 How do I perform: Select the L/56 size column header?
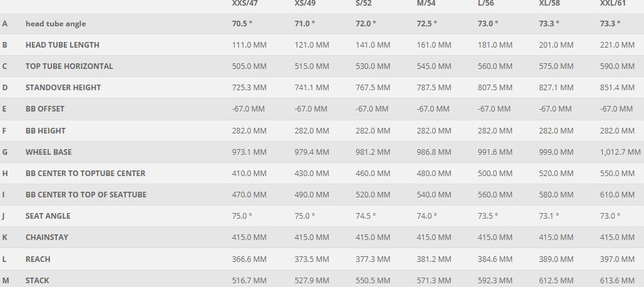click(x=489, y=4)
